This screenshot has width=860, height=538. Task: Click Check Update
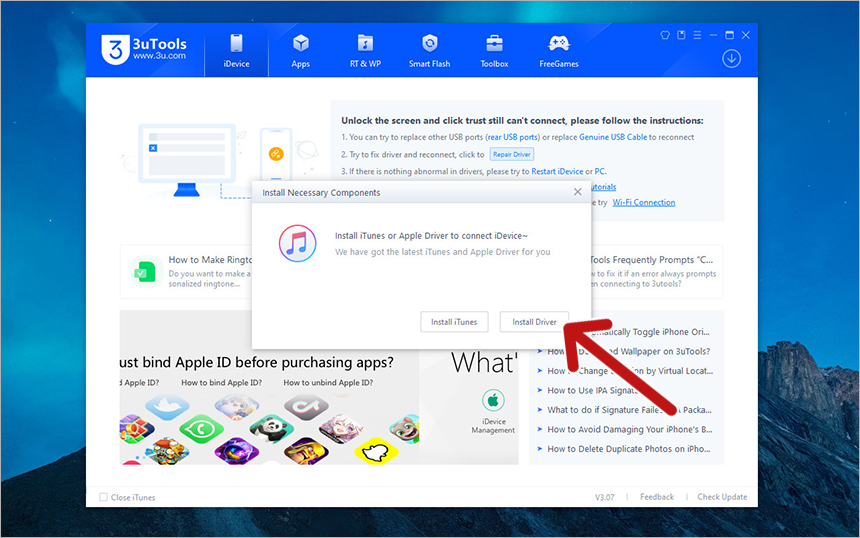tap(722, 497)
